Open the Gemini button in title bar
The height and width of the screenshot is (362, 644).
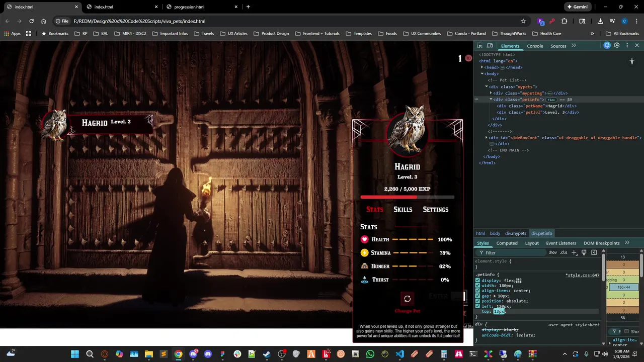point(577,7)
